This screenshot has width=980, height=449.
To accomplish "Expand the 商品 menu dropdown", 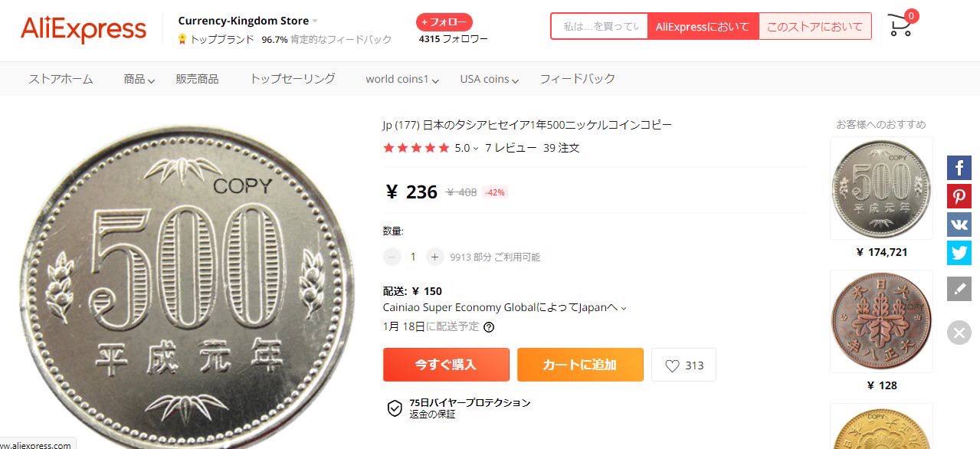I will pos(139,79).
